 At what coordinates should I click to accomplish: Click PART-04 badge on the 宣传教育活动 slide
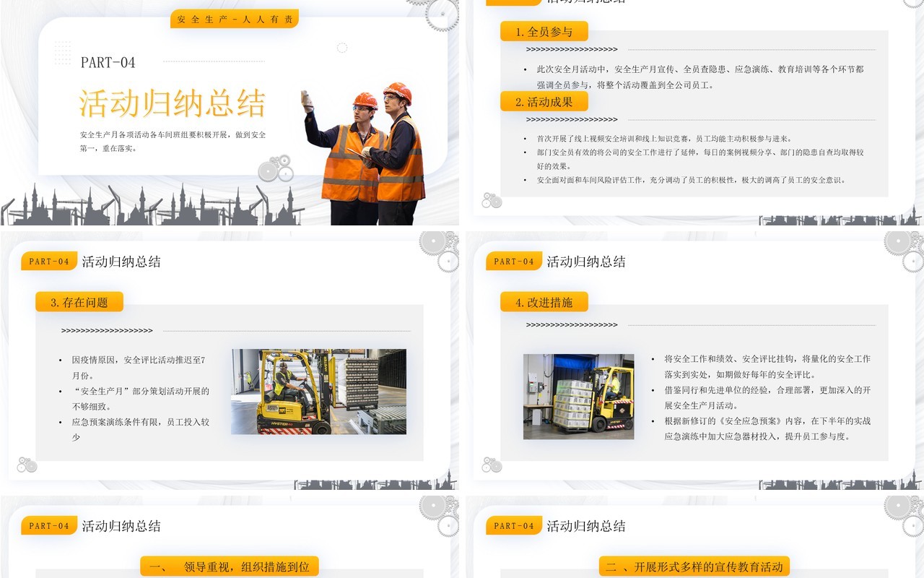[514, 526]
